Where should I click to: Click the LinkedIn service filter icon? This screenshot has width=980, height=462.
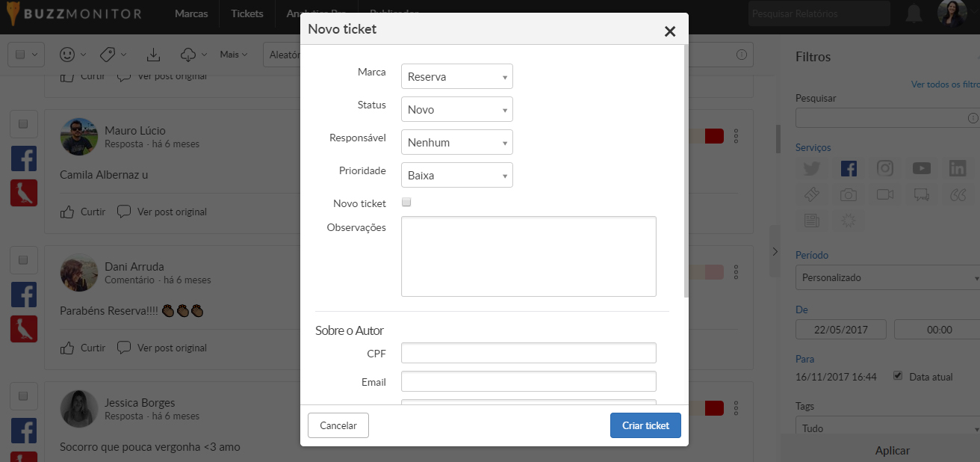pos(958,169)
